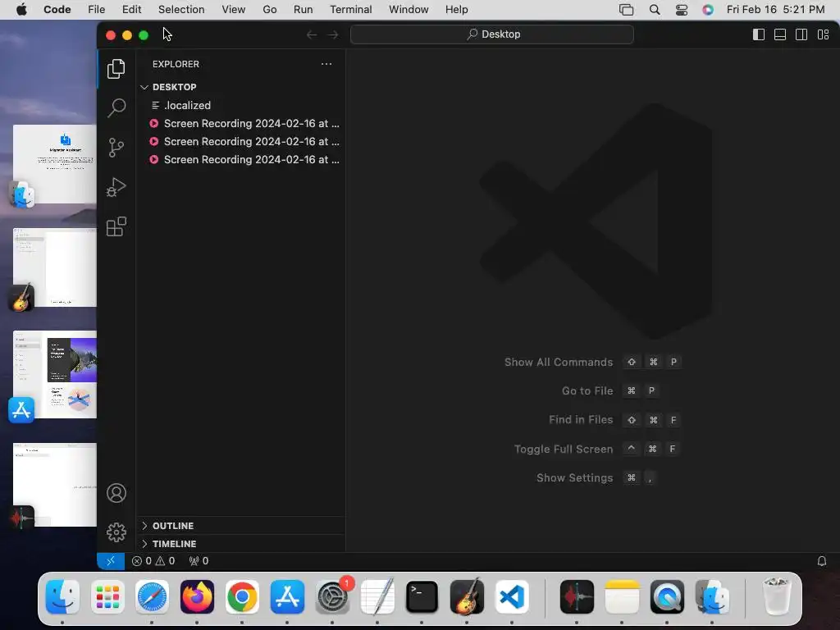Screen dimensions: 840x630
Task: Open Customize Layout icon
Action: coord(824,34)
